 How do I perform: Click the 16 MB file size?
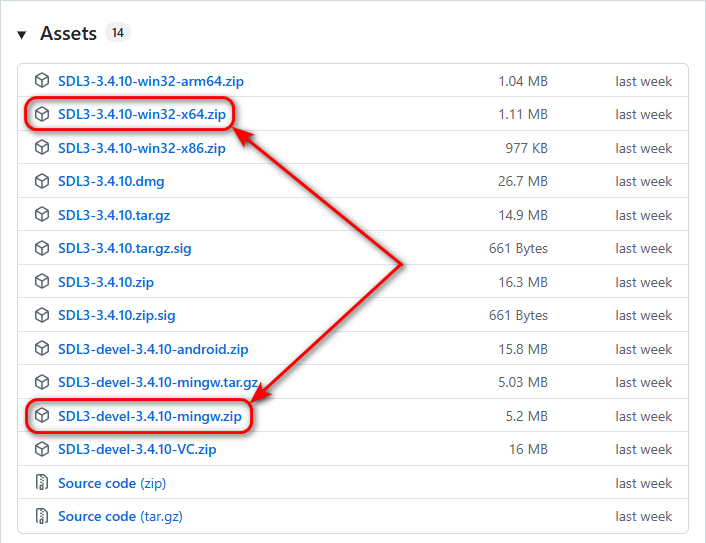[x=528, y=449]
